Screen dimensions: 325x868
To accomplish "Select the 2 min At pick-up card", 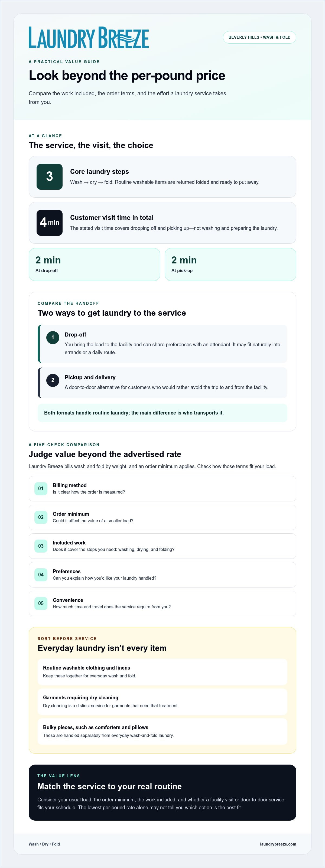I will click(230, 265).
